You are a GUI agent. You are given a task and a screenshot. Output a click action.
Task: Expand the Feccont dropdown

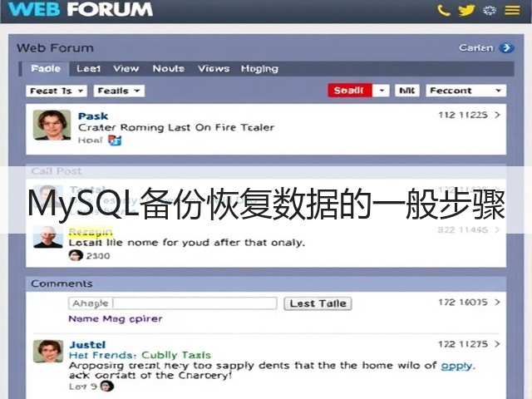click(x=465, y=91)
